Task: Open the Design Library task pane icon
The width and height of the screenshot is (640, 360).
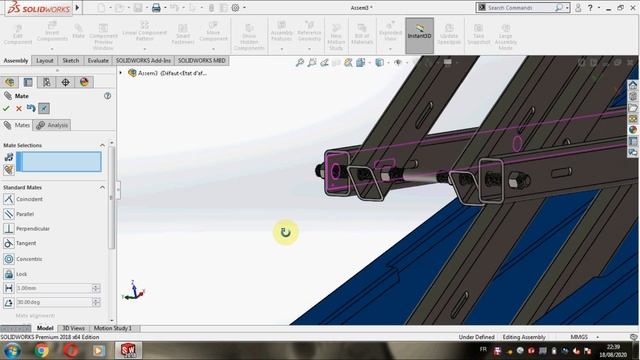Action: [633, 96]
